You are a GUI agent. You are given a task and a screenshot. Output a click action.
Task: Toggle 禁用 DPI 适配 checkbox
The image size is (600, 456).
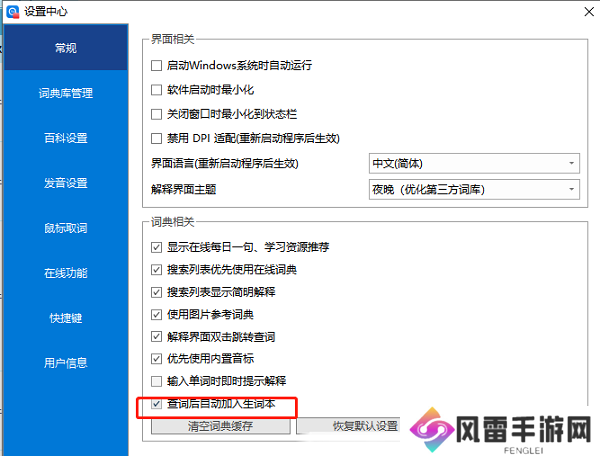[157, 138]
